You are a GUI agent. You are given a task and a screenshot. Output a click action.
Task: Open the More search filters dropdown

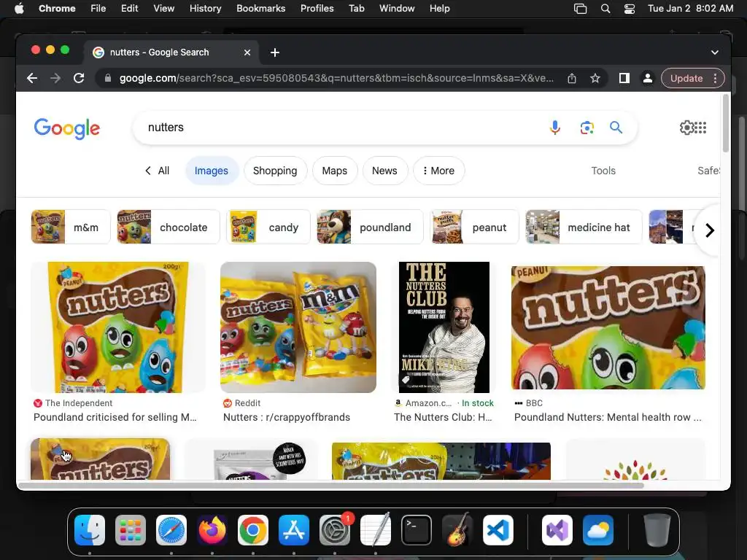(x=438, y=171)
